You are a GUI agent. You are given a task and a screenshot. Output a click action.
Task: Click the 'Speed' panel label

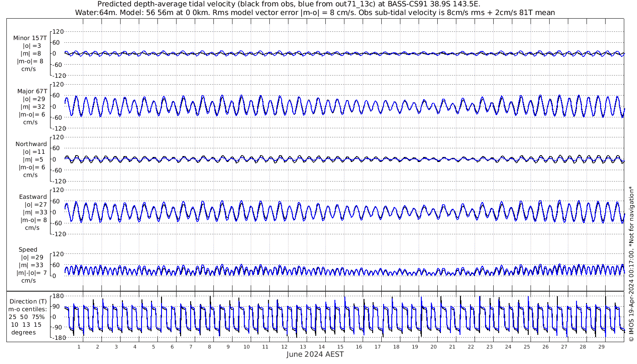click(x=28, y=250)
